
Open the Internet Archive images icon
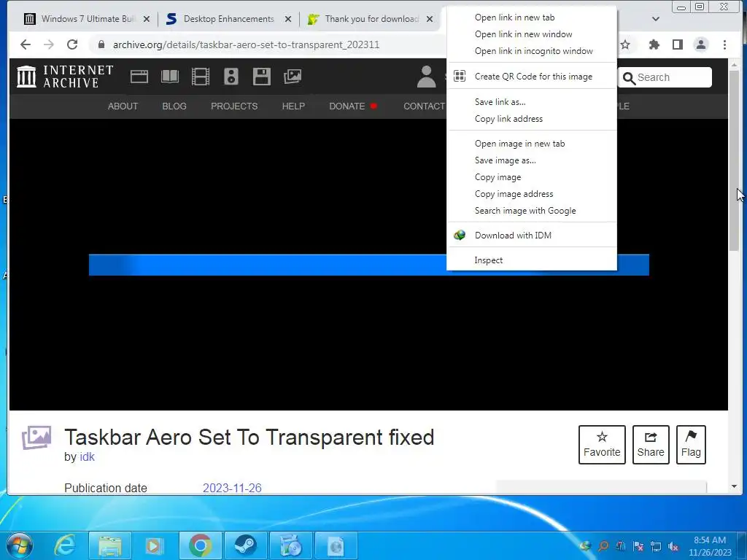pyautogui.click(x=292, y=77)
